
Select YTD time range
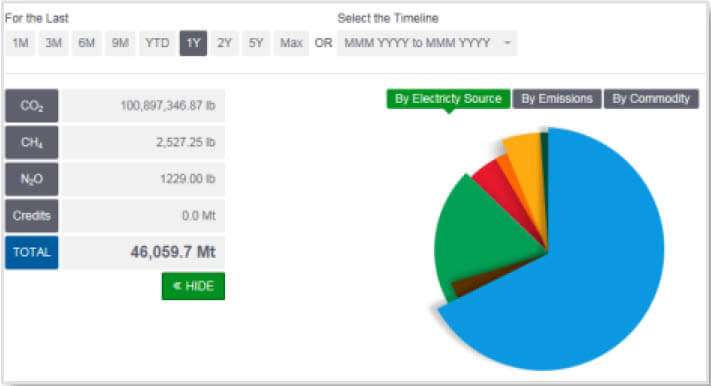pos(157,43)
